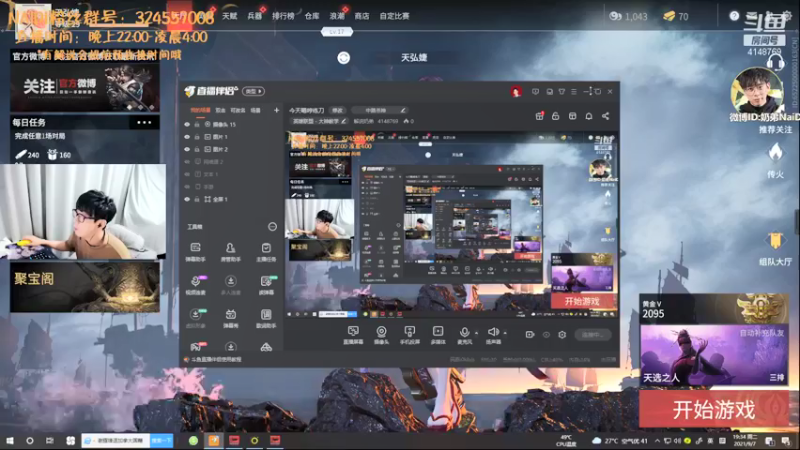Viewport: 800px width, 450px height.
Task: Open the 天赋 game menu
Action: click(230, 16)
